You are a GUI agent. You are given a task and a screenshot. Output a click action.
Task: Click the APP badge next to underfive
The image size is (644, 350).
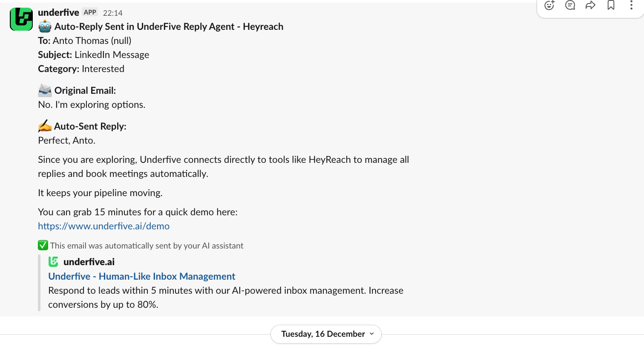pyautogui.click(x=90, y=12)
